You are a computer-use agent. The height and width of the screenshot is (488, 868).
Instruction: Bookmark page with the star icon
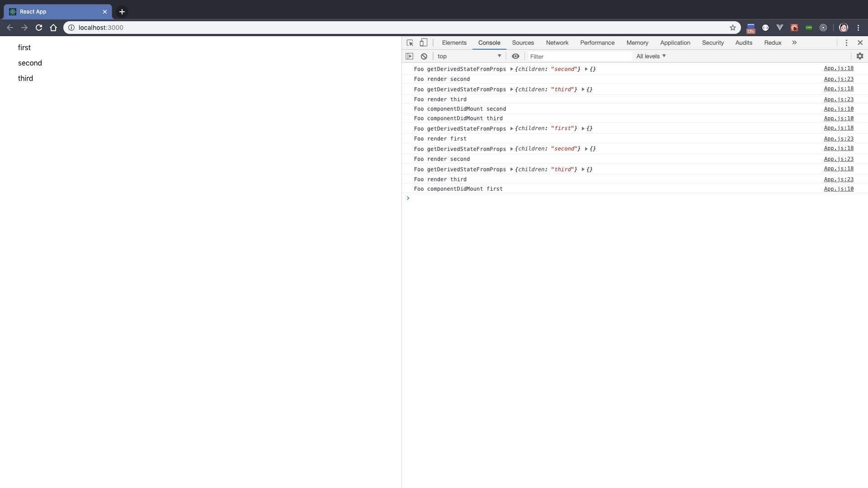(733, 28)
